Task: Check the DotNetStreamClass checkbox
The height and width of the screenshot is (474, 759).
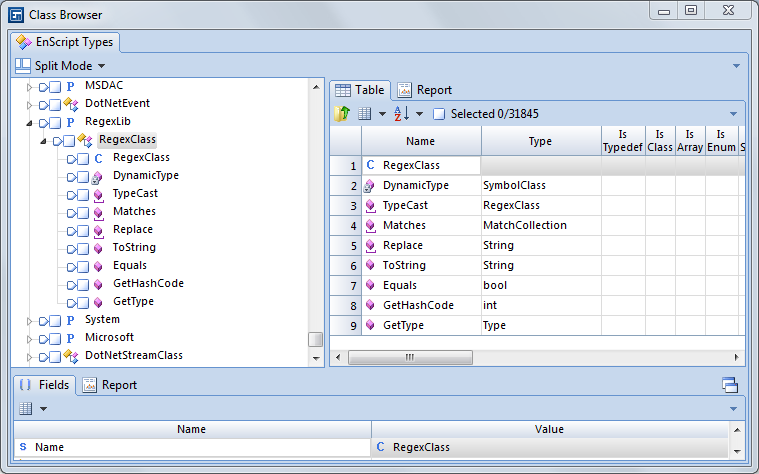Action: pos(55,357)
